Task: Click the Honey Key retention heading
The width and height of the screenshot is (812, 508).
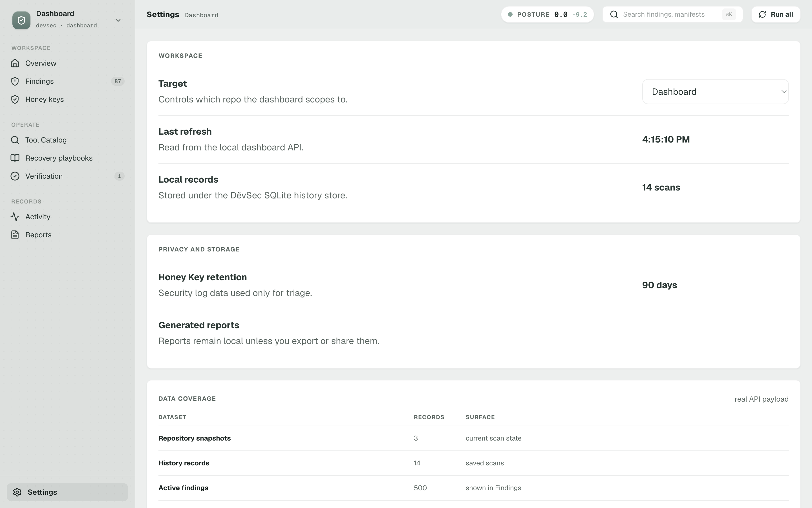Action: pyautogui.click(x=202, y=277)
